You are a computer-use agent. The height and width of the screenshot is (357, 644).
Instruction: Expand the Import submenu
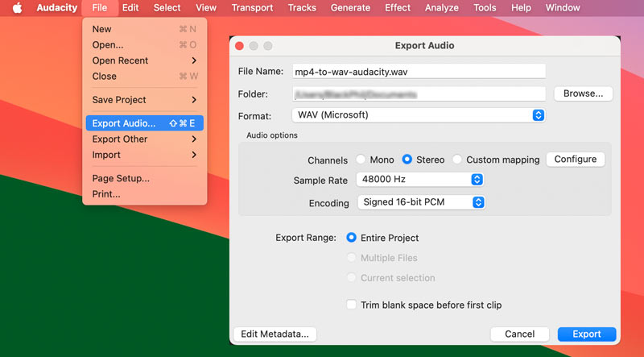[145, 155]
